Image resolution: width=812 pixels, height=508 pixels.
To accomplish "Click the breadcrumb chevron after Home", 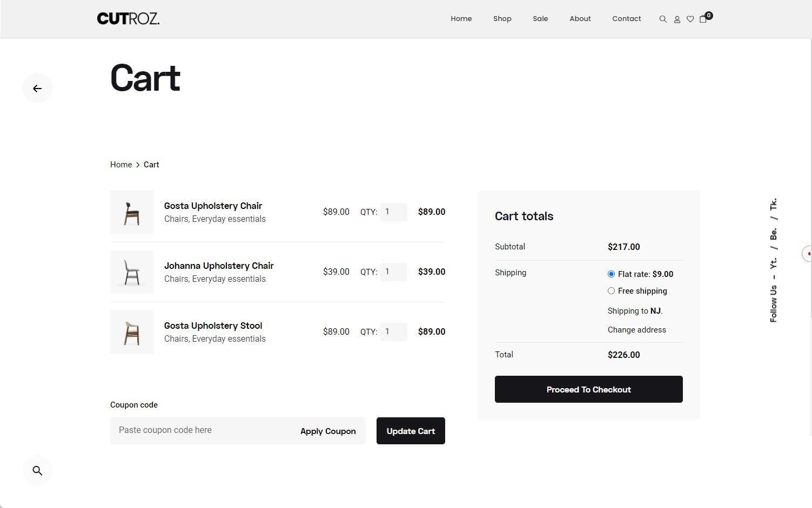I will click(138, 165).
